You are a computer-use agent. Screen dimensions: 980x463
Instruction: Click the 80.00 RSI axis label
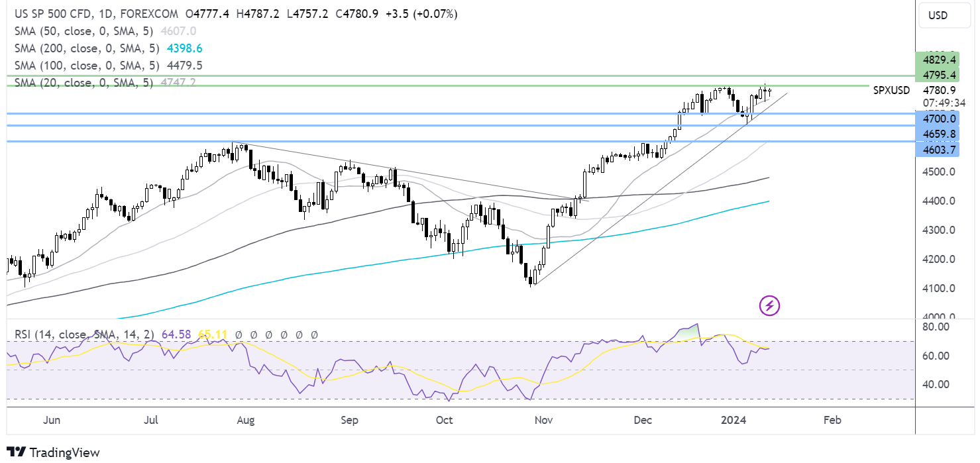pos(936,327)
